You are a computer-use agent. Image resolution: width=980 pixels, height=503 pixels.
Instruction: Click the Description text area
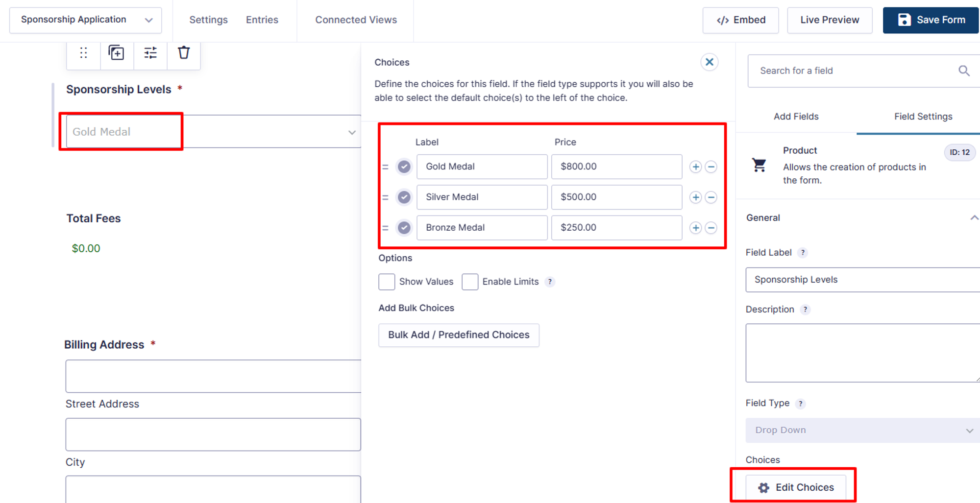(x=862, y=353)
